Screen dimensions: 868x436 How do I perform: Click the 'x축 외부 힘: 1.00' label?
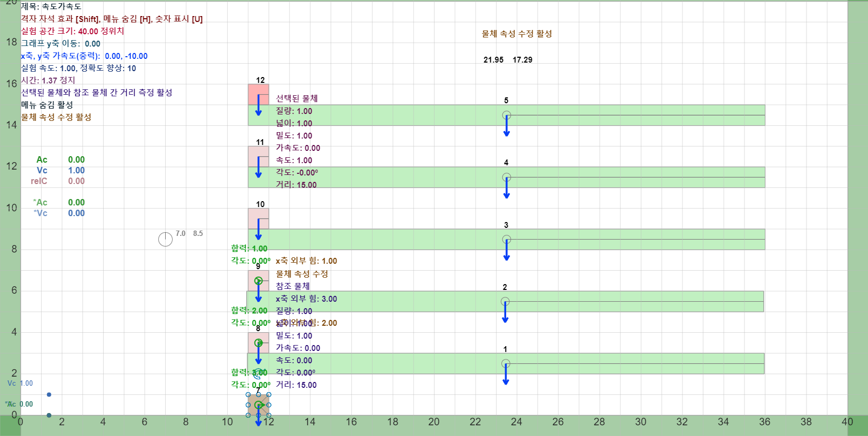coord(306,261)
